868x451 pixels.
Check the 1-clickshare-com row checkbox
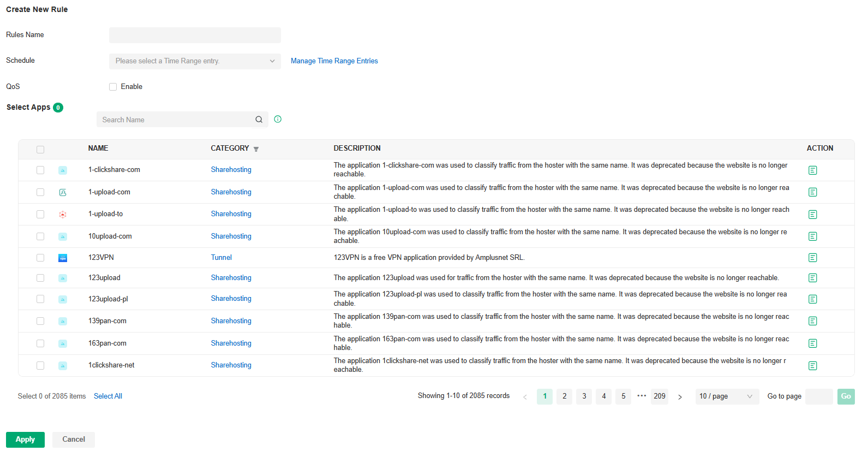tap(40, 170)
